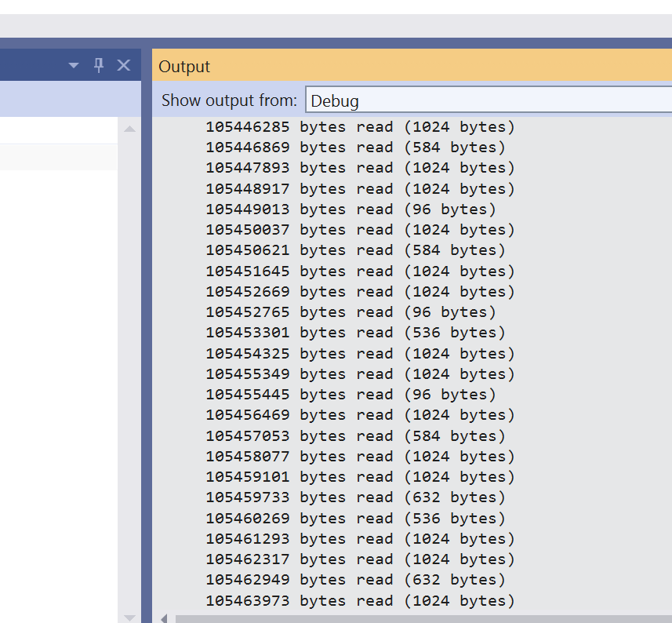This screenshot has height=623, width=672.
Task: Click the 'Show output from:' label
Action: click(229, 100)
